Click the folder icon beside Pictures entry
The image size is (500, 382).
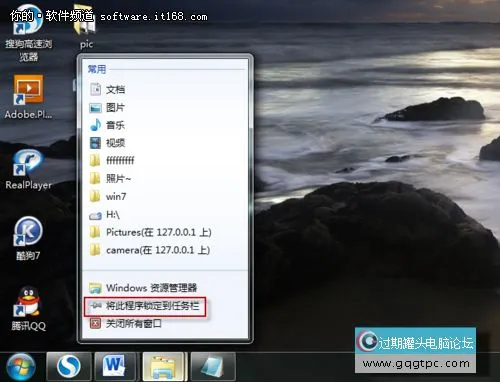(x=95, y=232)
